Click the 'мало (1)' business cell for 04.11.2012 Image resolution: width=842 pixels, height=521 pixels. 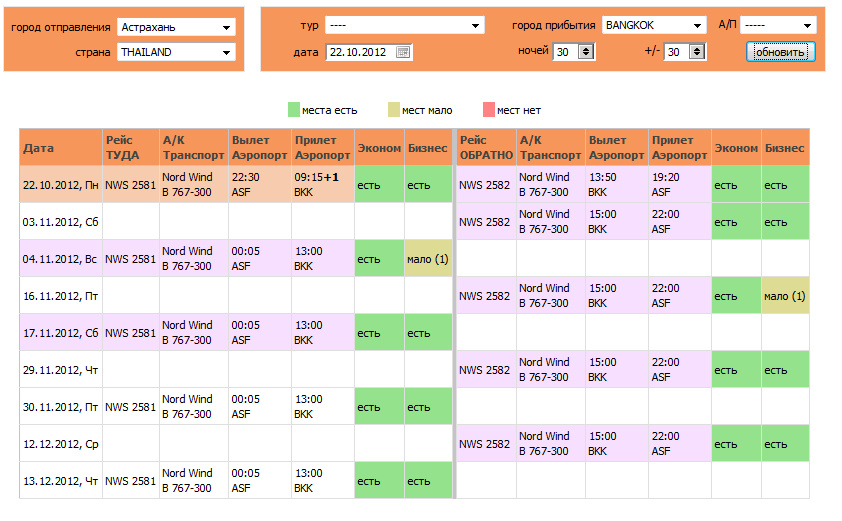click(x=428, y=259)
